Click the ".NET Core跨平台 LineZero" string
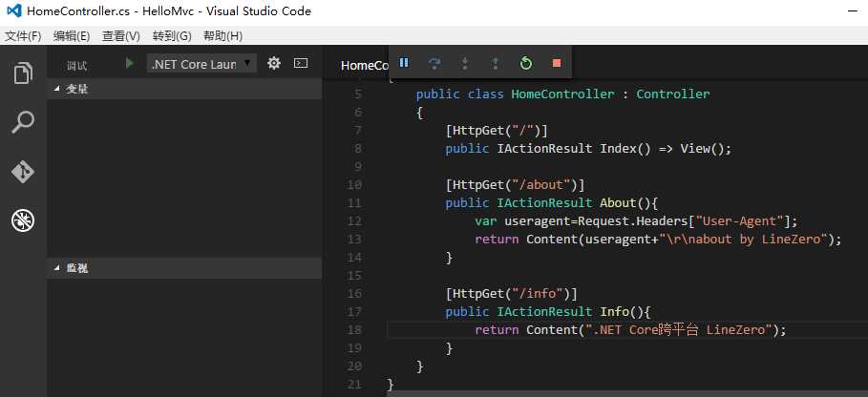 pos(679,329)
